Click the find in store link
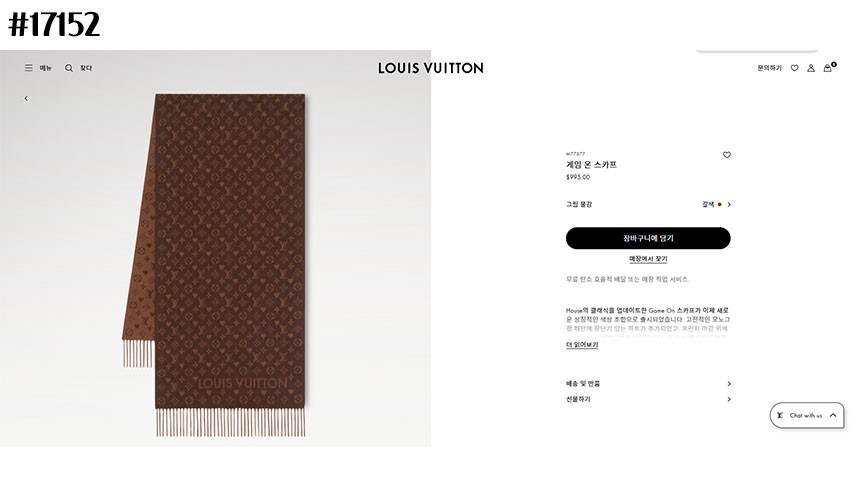860x500 pixels. [x=648, y=259]
